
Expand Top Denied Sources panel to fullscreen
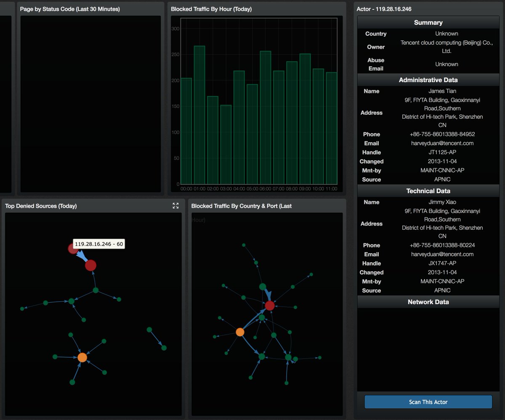coord(175,205)
